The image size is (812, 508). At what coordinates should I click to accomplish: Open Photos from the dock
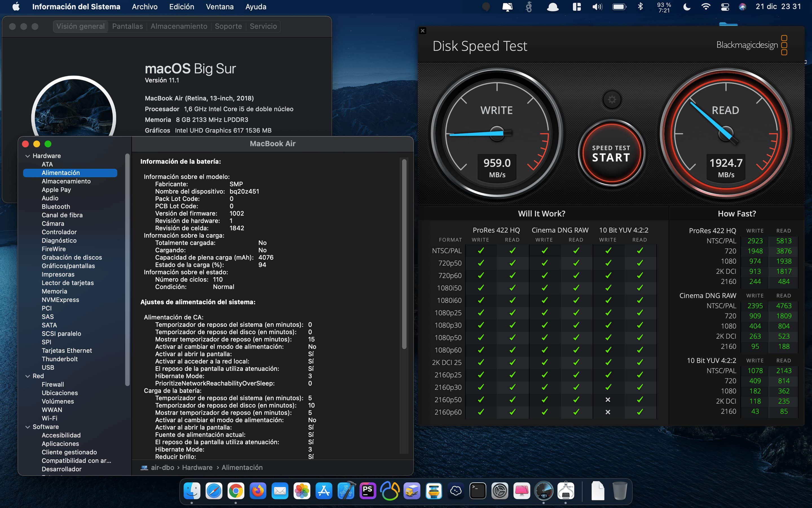(302, 491)
